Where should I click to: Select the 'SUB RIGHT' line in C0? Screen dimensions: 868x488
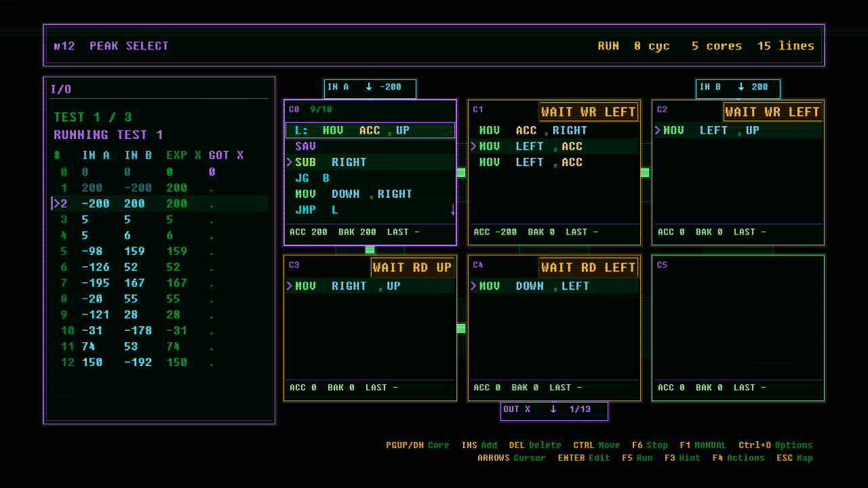click(370, 163)
